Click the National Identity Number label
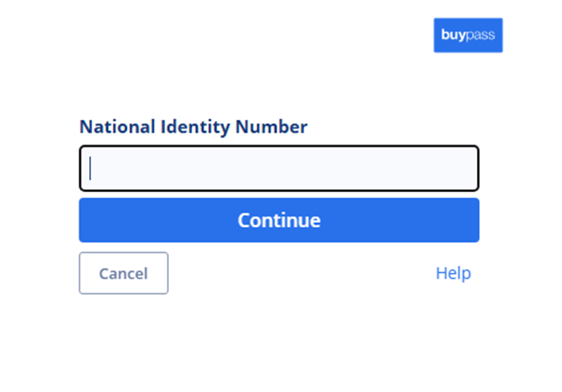 click(193, 127)
